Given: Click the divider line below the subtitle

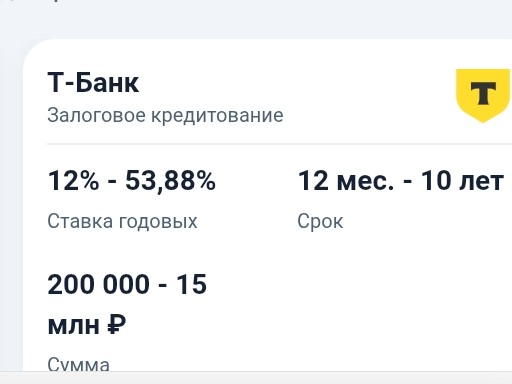Looking at the screenshot, I should pyautogui.click(x=279, y=144).
